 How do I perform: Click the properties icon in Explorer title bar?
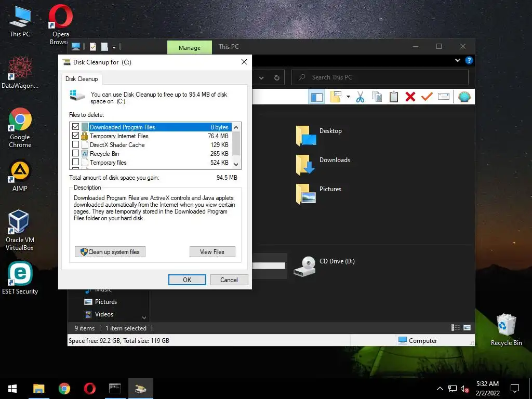tap(93, 46)
